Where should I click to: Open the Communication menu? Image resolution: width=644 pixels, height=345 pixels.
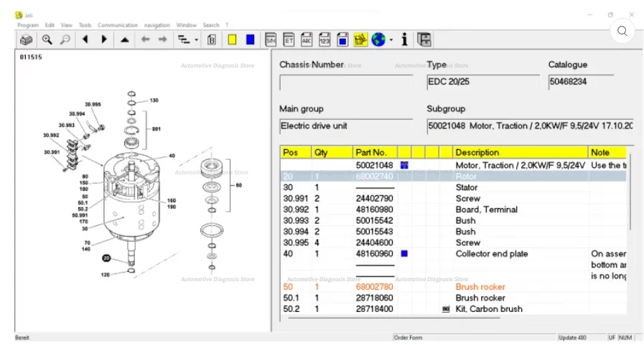pyautogui.click(x=117, y=25)
